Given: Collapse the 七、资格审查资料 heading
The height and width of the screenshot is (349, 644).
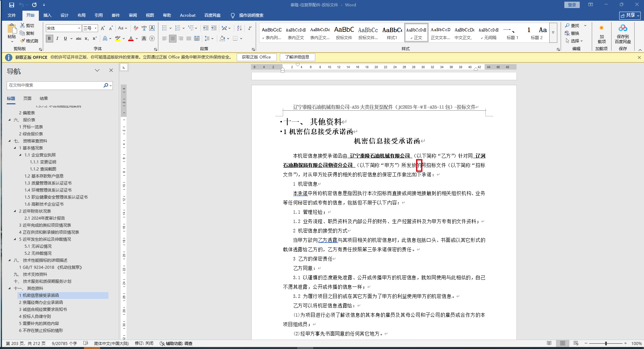Looking at the screenshot, I should tap(9, 141).
